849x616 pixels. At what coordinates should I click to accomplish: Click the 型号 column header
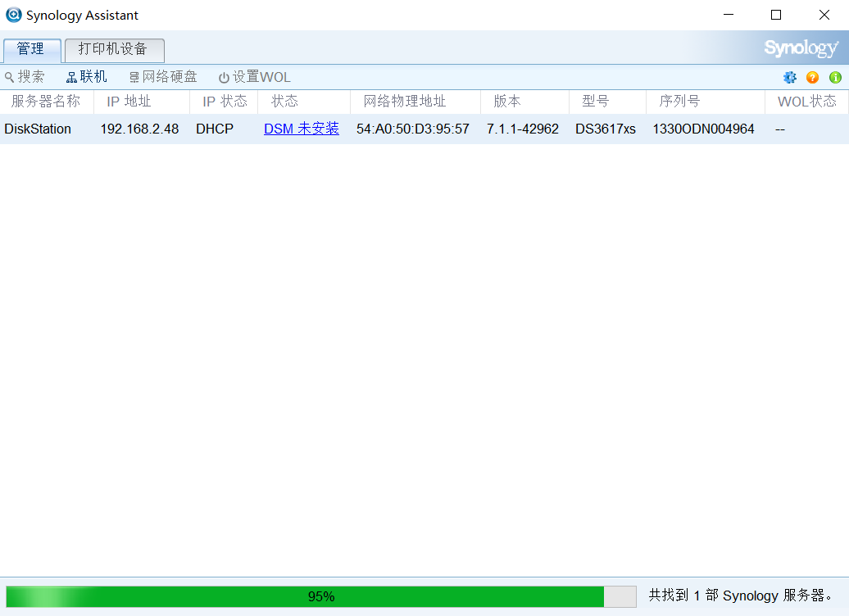pyautogui.click(x=595, y=102)
